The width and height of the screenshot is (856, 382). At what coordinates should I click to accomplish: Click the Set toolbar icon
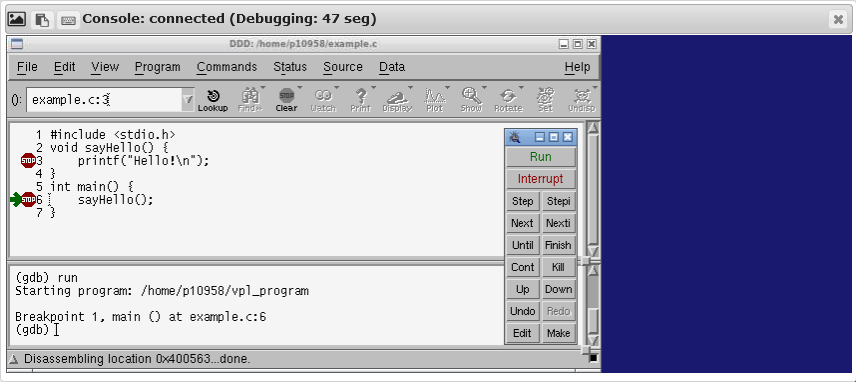545,100
